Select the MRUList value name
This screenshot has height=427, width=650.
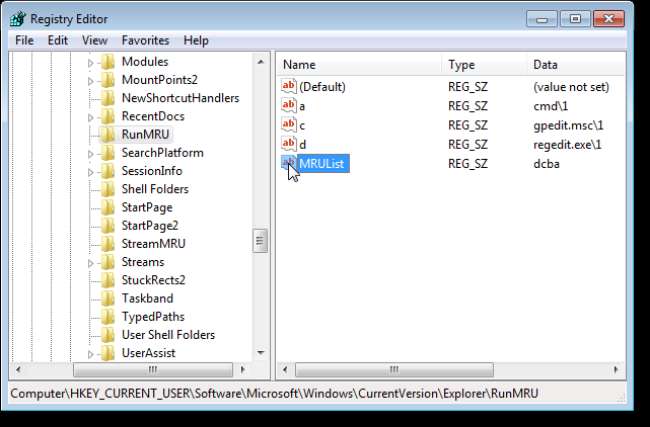click(322, 163)
